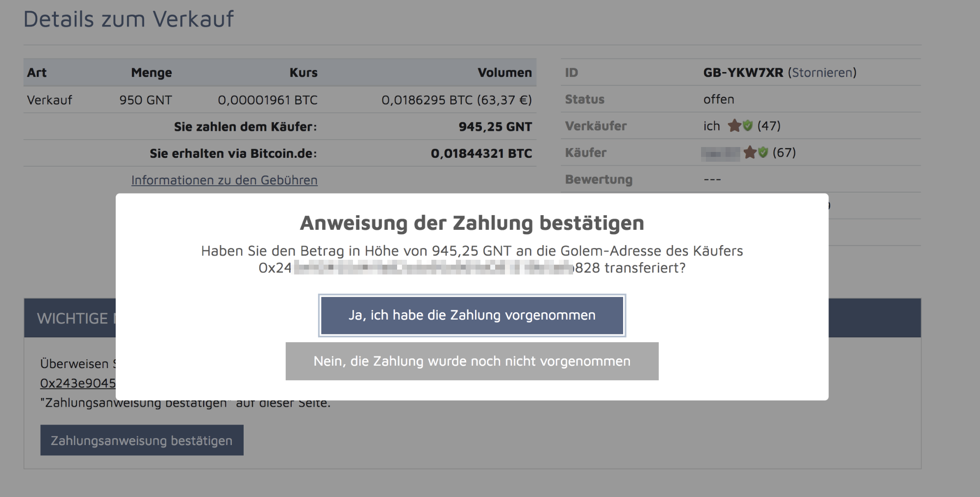Image resolution: width=980 pixels, height=497 pixels.
Task: Click the seller's star rating icon
Action: [735, 126]
